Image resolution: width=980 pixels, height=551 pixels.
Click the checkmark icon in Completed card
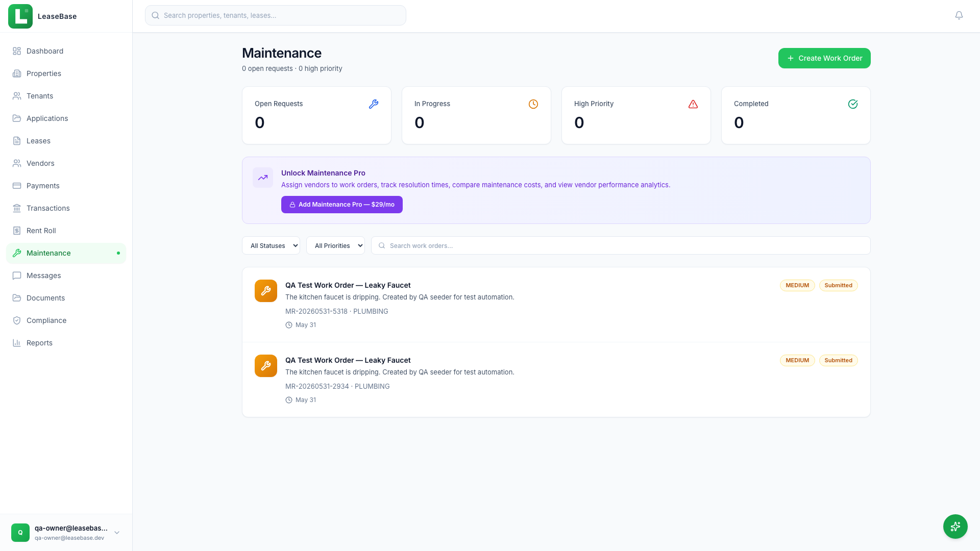853,104
